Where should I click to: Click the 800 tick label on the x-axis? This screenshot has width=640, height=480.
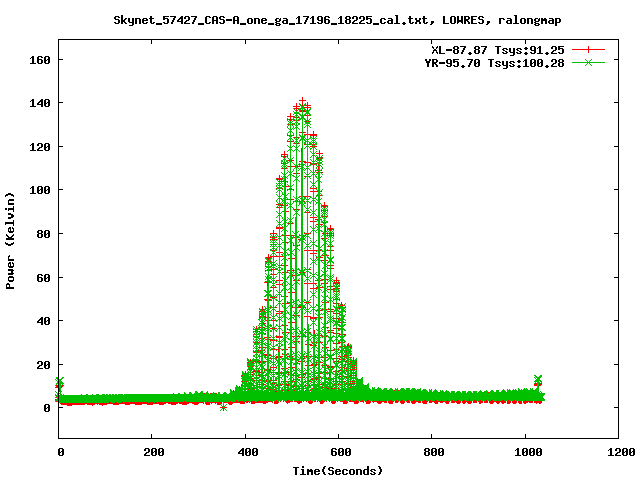pyautogui.click(x=432, y=452)
